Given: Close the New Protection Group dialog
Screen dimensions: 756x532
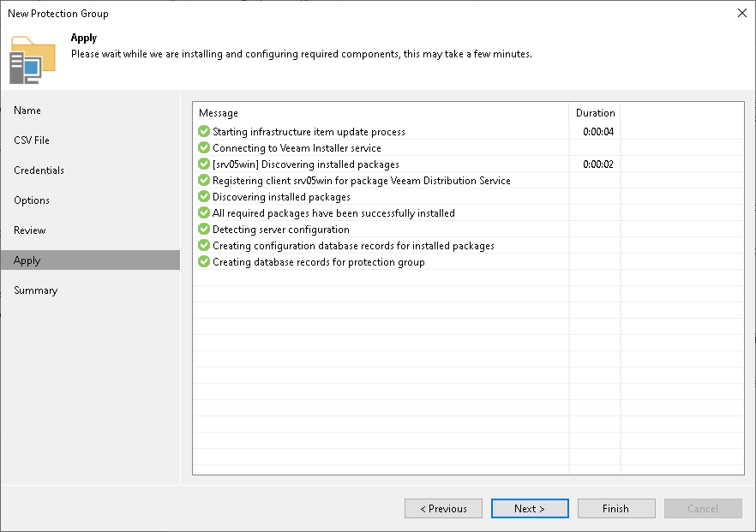Looking at the screenshot, I should click(x=741, y=13).
